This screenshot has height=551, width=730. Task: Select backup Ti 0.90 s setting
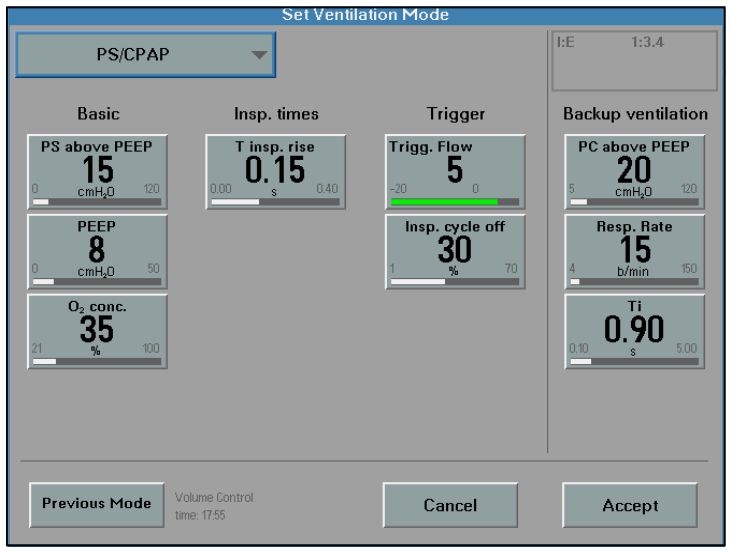(x=634, y=331)
